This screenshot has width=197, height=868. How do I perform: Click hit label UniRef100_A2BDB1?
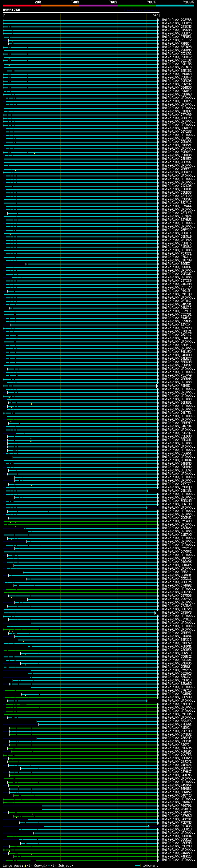[177, 189]
